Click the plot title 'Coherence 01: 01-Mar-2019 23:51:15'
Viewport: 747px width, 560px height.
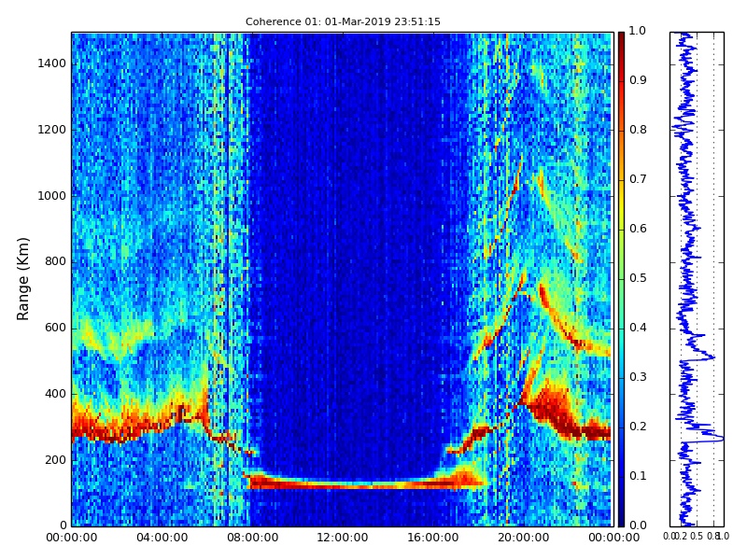pyautogui.click(x=343, y=21)
